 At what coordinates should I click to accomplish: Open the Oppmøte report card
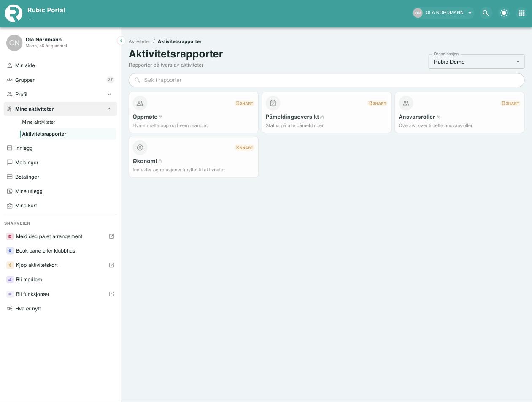(x=194, y=112)
